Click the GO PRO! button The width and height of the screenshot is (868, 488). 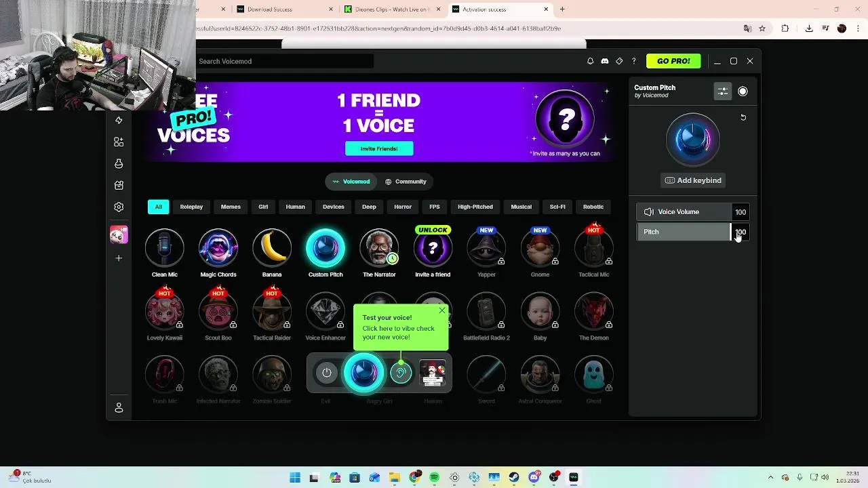point(673,61)
